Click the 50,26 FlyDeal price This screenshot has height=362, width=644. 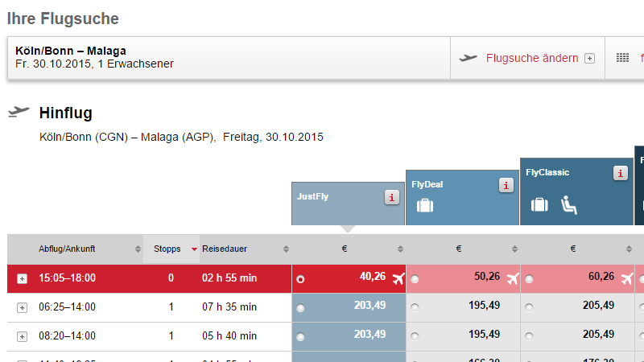coord(487,277)
